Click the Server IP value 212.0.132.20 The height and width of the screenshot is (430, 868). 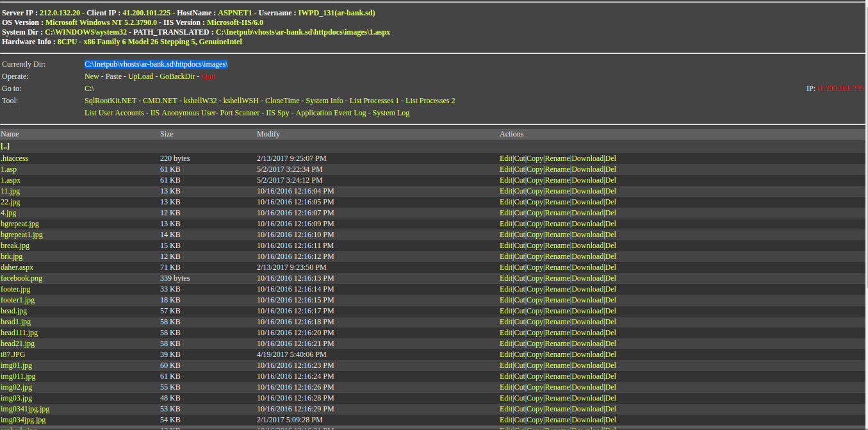[61, 13]
